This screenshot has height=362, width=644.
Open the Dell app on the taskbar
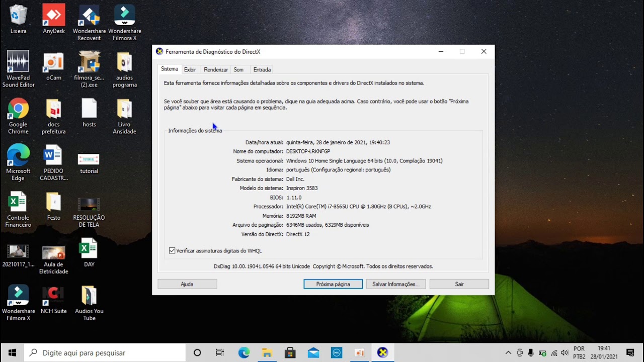coord(336,352)
